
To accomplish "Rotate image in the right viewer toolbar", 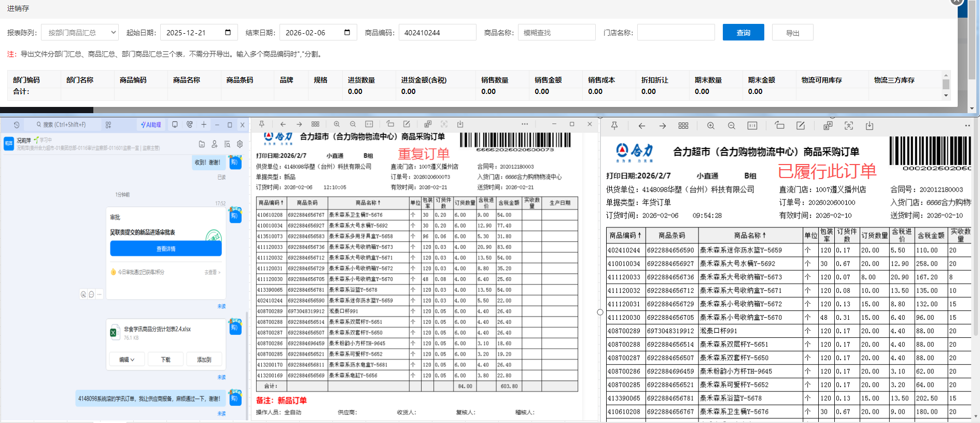I will pyautogui.click(x=779, y=126).
